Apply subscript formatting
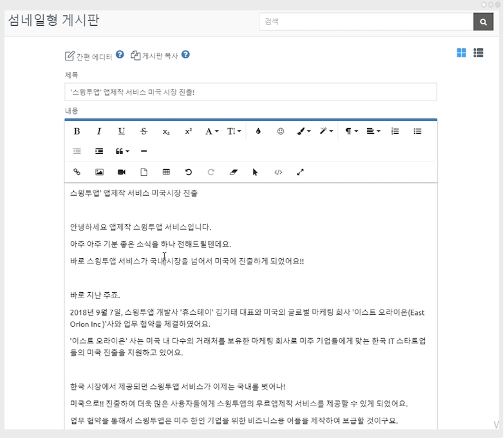The width and height of the screenshot is (504, 439). [166, 131]
